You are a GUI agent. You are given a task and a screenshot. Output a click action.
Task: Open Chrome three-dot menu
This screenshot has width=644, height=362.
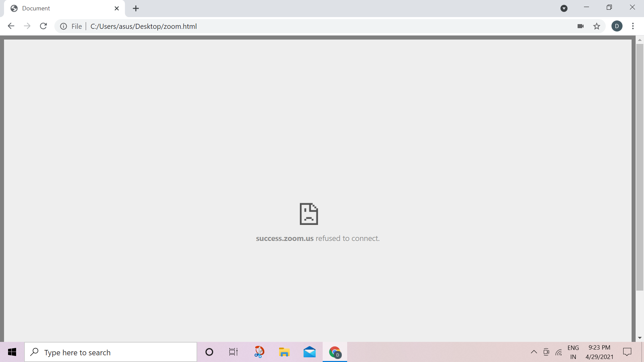[x=633, y=26]
